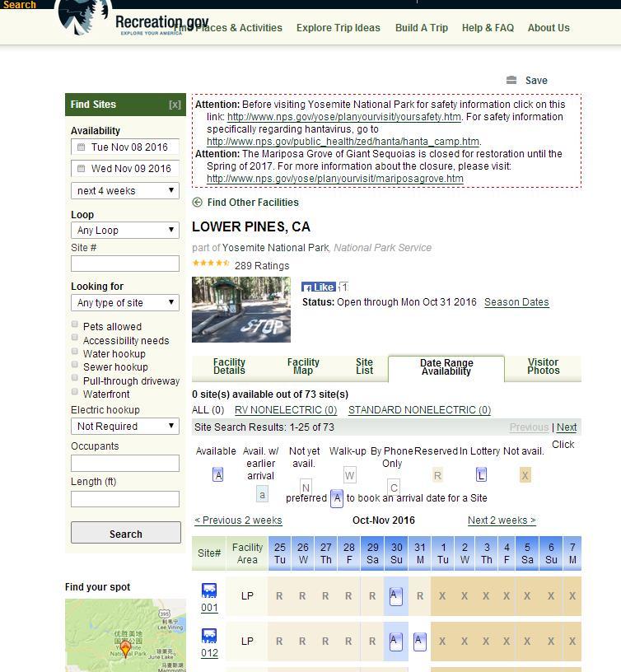This screenshot has height=672, width=621.
Task: Open the Any type of site dropdown
Action: (125, 303)
